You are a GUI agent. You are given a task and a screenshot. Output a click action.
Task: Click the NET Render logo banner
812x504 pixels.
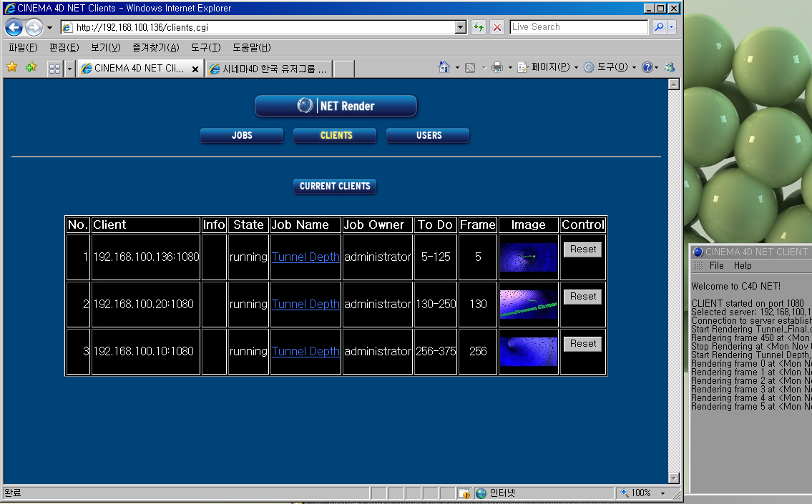click(x=336, y=106)
